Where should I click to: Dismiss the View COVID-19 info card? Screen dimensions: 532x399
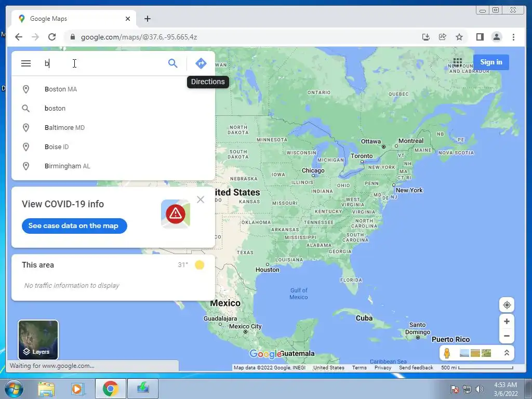pos(201,199)
